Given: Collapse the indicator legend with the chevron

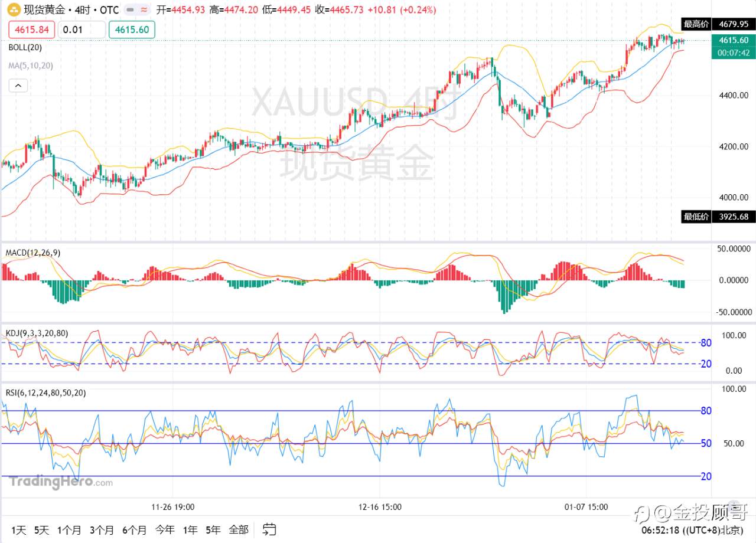Looking at the screenshot, I should click(x=18, y=86).
